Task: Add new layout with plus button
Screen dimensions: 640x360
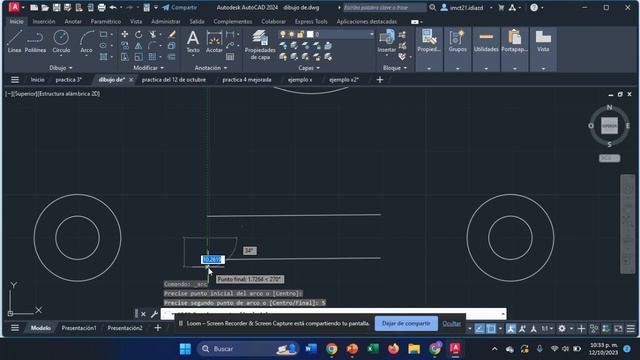Action: [x=158, y=328]
